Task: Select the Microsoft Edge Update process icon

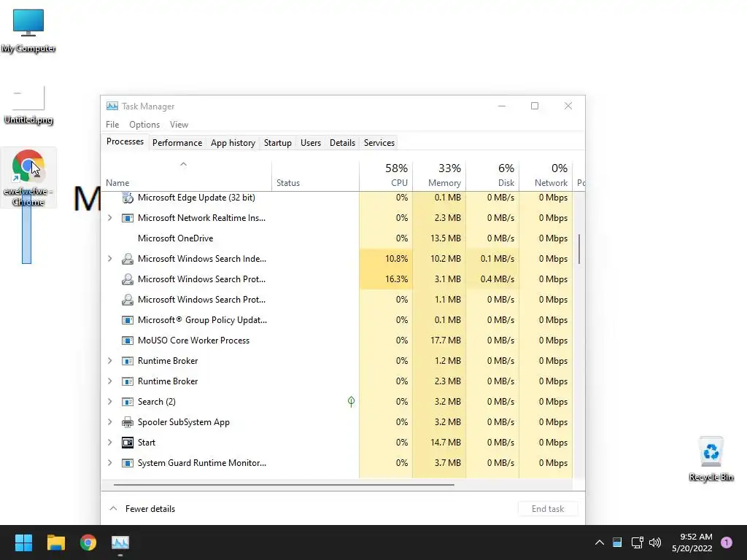Action: click(x=127, y=198)
